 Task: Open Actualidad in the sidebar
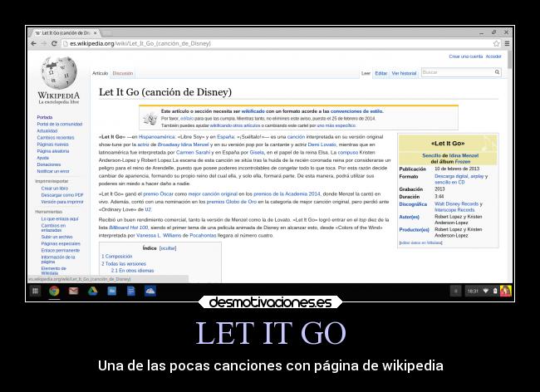(x=47, y=130)
